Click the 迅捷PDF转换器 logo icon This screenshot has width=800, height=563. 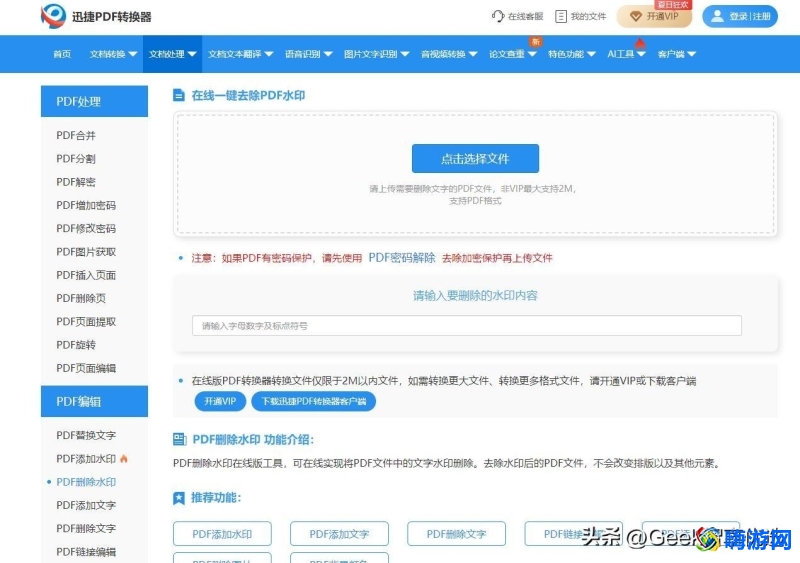[x=54, y=16]
